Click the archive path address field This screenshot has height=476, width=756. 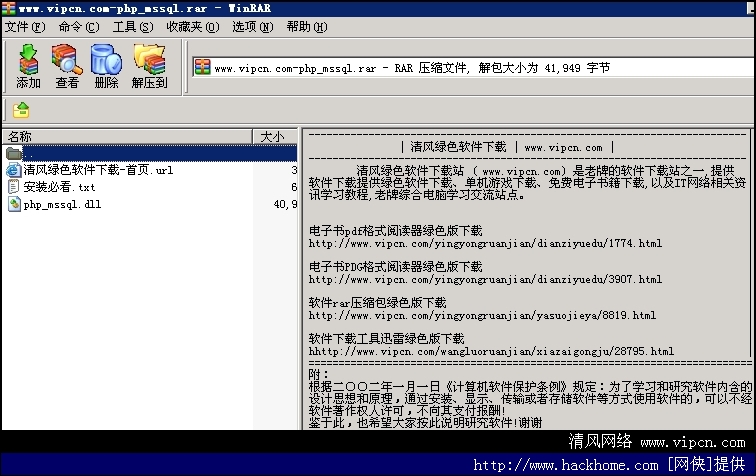(473, 68)
